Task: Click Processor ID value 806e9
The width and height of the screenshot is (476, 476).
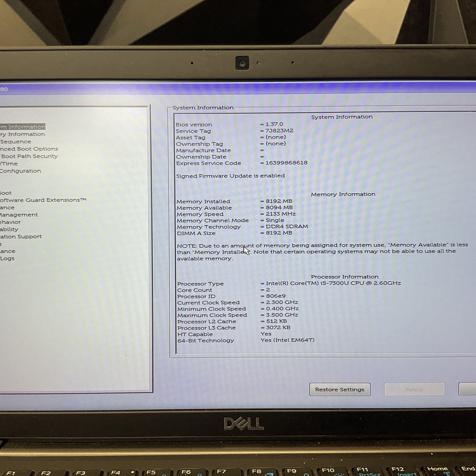Action: [275, 296]
